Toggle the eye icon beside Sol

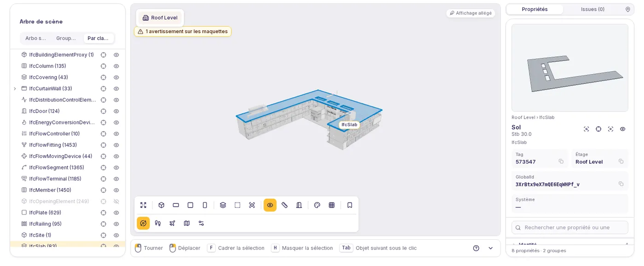[x=622, y=129]
